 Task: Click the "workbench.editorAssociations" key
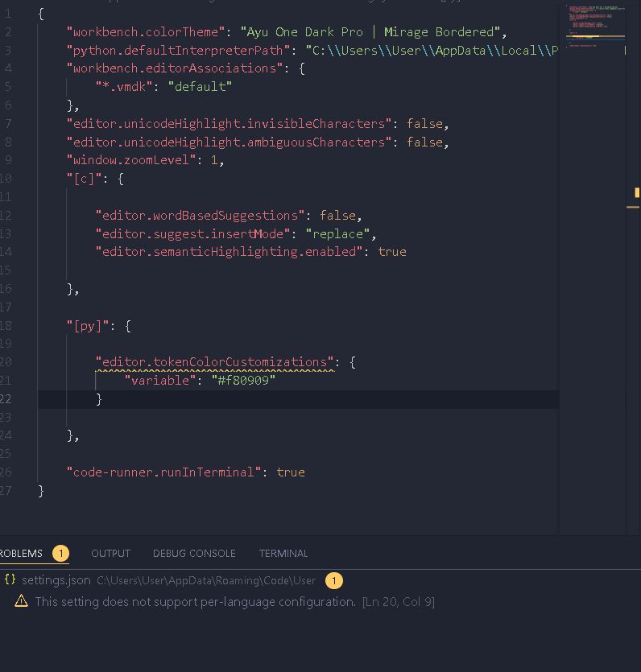(x=175, y=68)
